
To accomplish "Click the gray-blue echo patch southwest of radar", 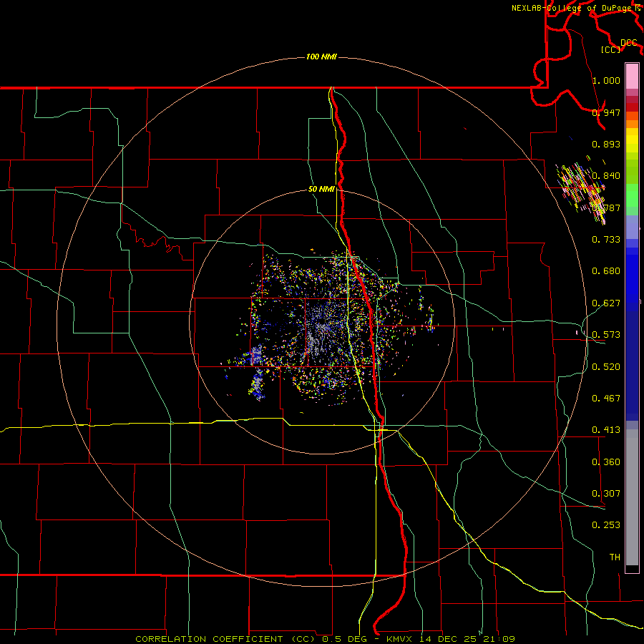I will (257, 371).
